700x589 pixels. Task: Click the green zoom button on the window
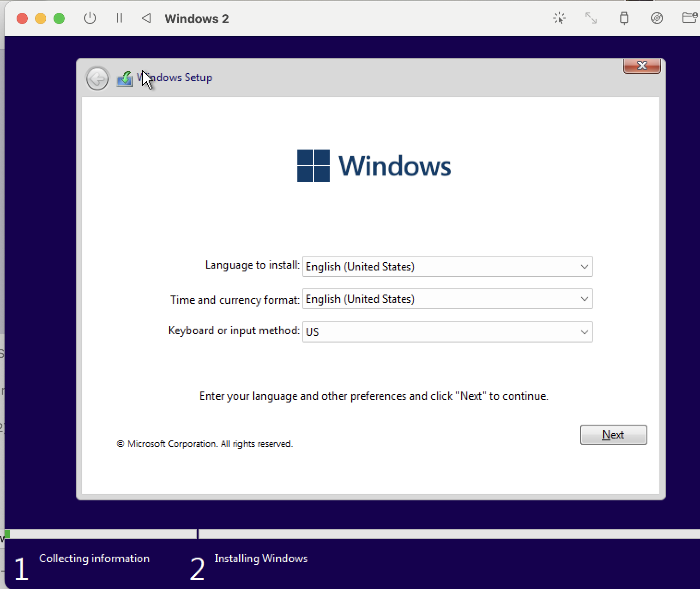click(x=59, y=18)
